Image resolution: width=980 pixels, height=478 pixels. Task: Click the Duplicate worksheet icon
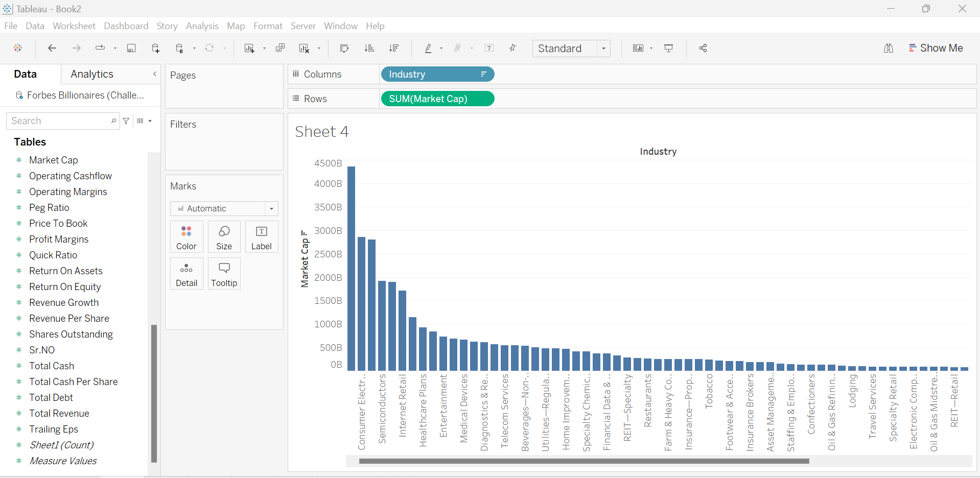(280, 48)
